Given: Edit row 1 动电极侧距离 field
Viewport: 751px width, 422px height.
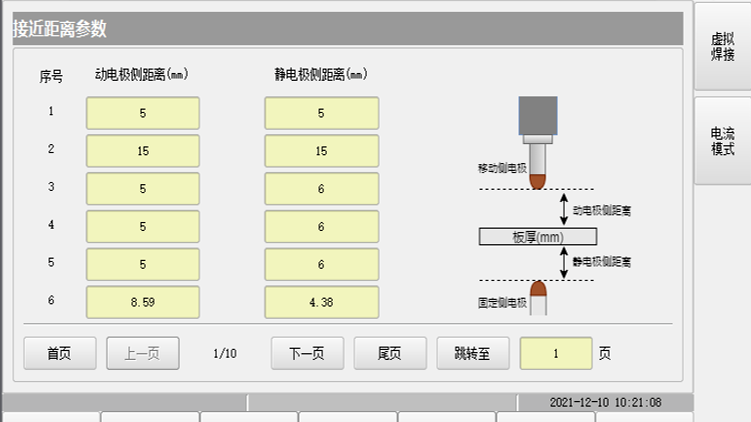Looking at the screenshot, I should (x=143, y=113).
